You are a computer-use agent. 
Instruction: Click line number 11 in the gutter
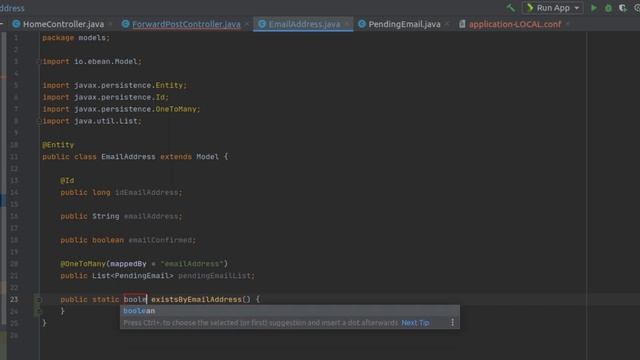pos(14,157)
